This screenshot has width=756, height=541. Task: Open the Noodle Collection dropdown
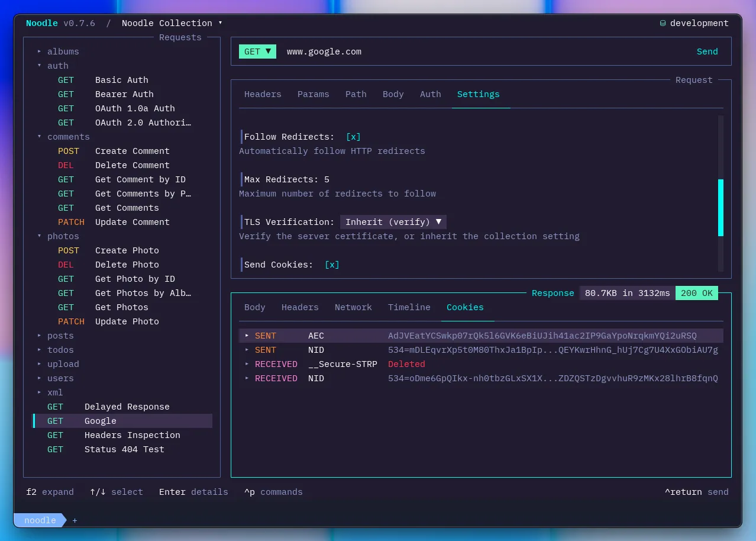pos(172,23)
